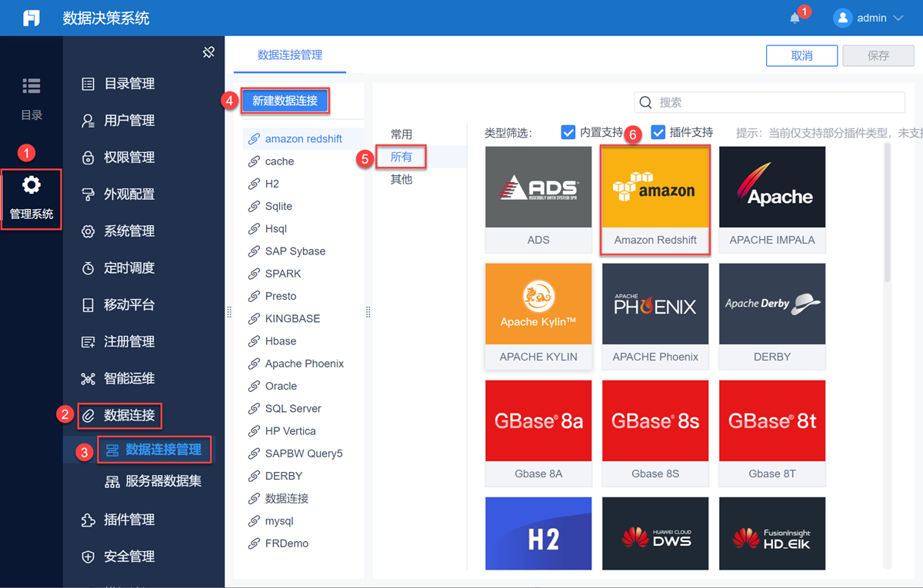Open the notification bell icon
Image resolution: width=923 pixels, height=588 pixels.
(x=795, y=18)
